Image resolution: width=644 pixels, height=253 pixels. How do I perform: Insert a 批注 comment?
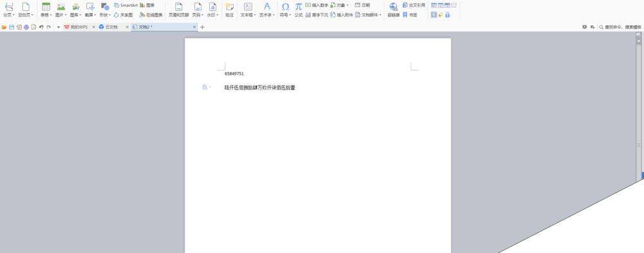pos(230,9)
